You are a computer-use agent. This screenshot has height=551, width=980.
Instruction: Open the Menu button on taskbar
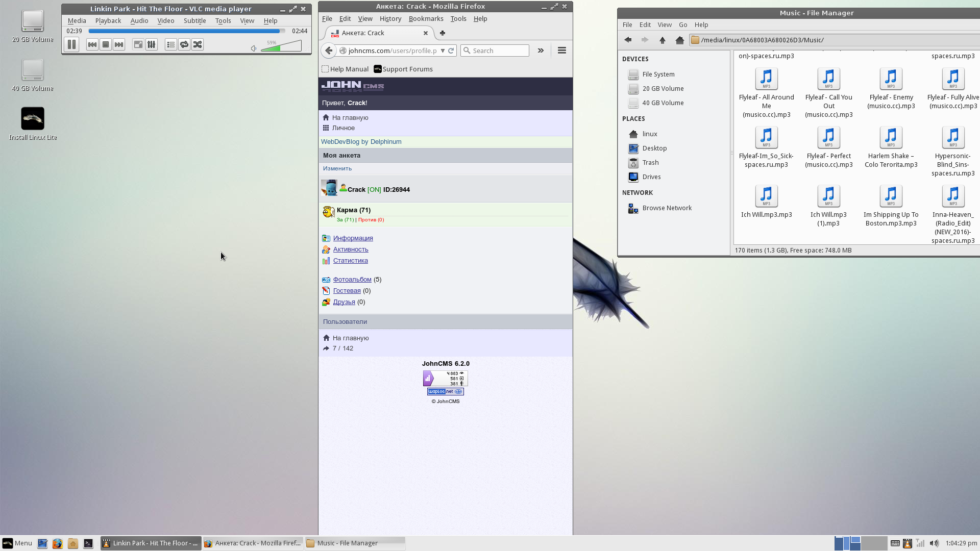pyautogui.click(x=17, y=543)
